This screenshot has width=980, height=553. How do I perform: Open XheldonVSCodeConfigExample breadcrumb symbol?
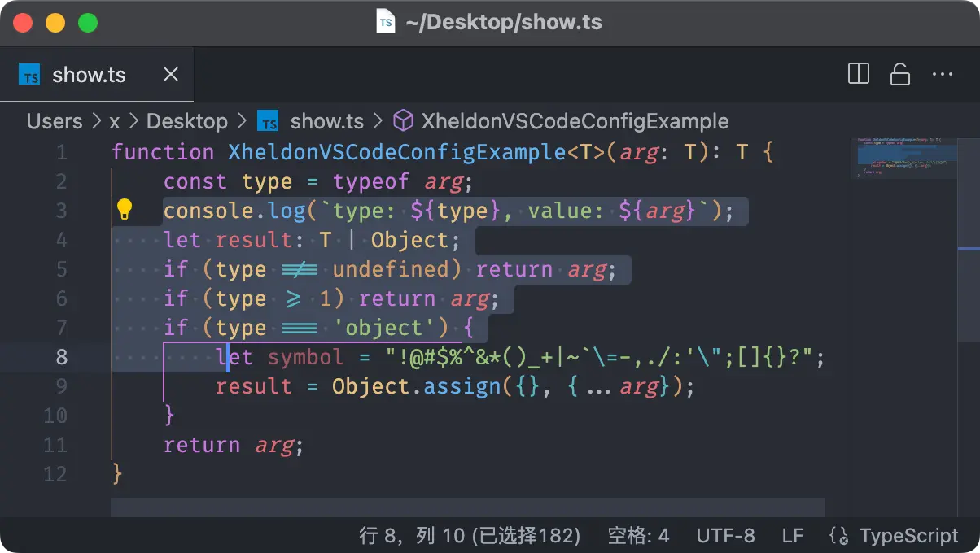pos(575,121)
